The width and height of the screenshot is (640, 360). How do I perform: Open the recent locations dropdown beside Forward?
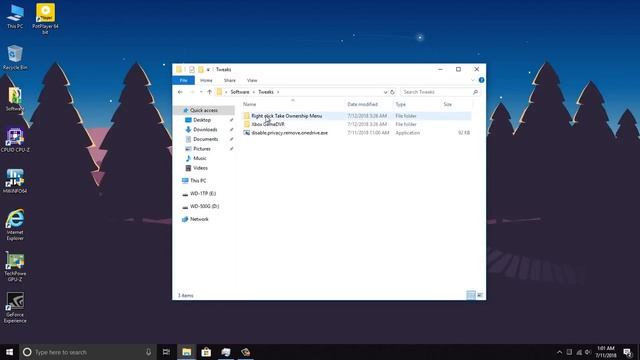pos(201,92)
